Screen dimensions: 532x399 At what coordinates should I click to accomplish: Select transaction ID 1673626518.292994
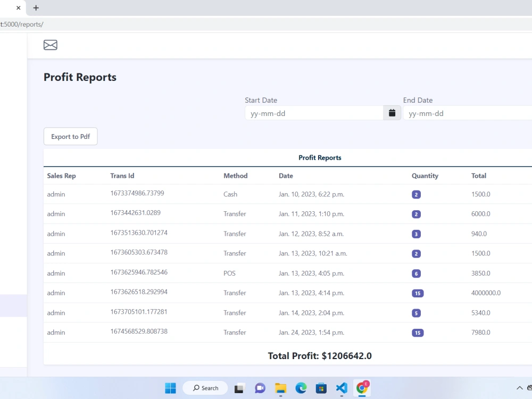[x=139, y=292]
